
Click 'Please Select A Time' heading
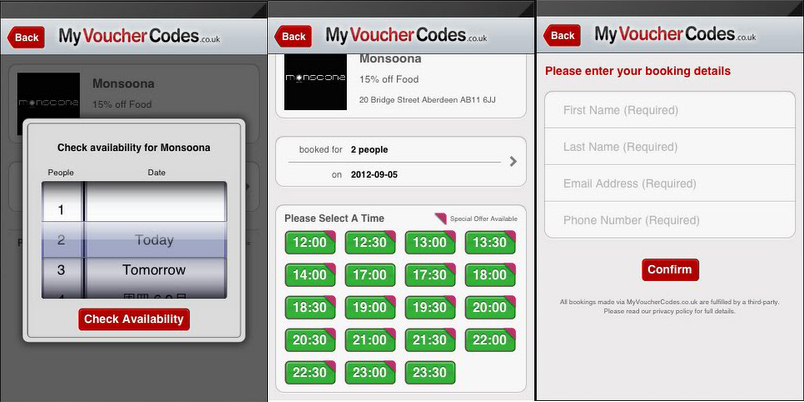click(334, 218)
